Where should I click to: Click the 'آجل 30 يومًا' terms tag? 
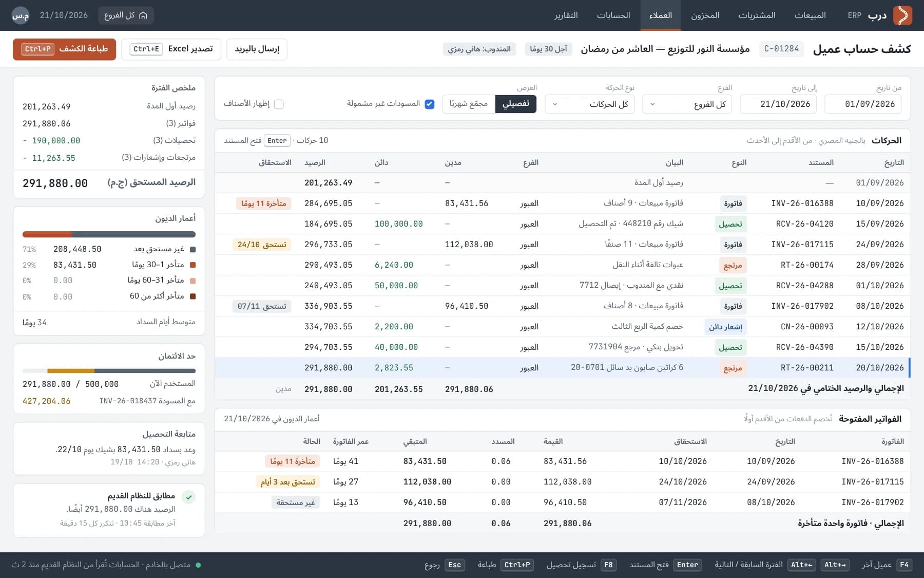pyautogui.click(x=548, y=49)
